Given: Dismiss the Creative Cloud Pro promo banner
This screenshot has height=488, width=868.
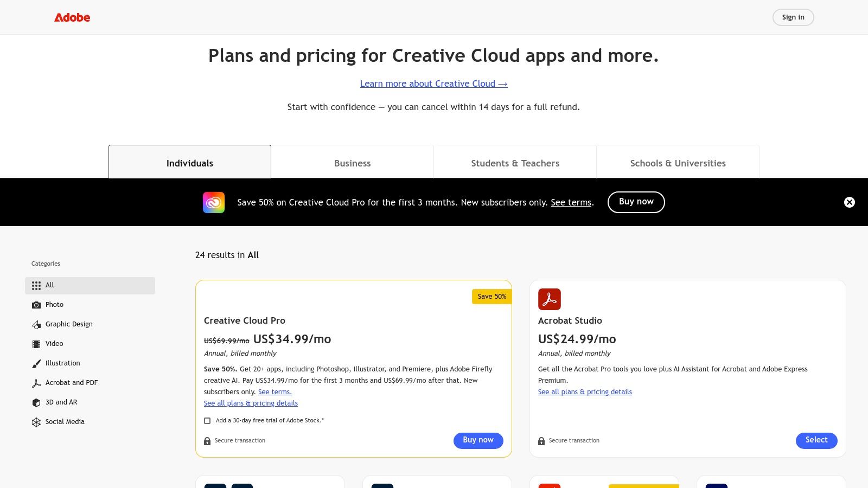Looking at the screenshot, I should (849, 202).
